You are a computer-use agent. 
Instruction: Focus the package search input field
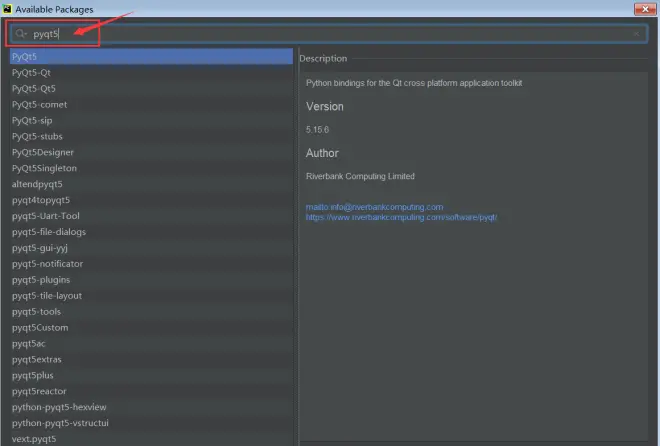tap(328, 34)
